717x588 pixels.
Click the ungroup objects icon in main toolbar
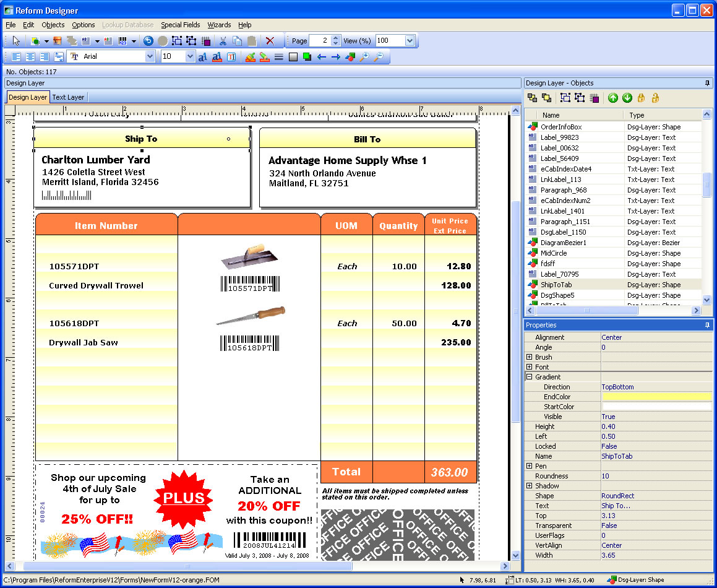[191, 41]
